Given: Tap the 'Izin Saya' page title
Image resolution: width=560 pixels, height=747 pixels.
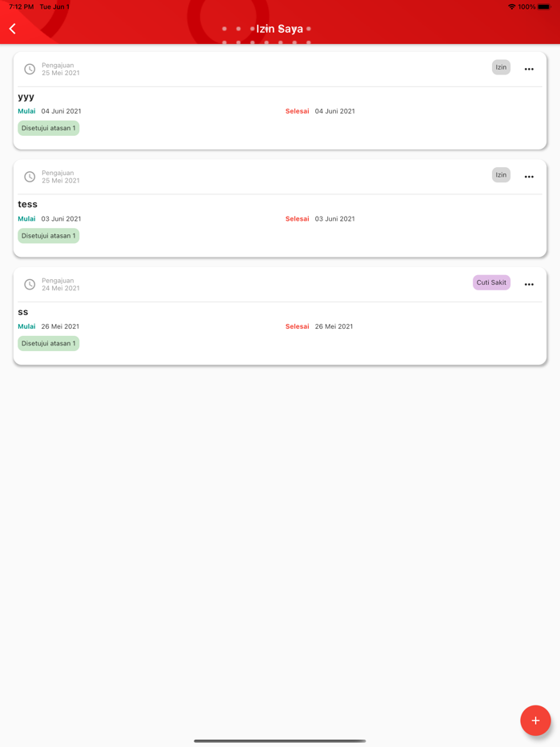Looking at the screenshot, I should [279, 29].
